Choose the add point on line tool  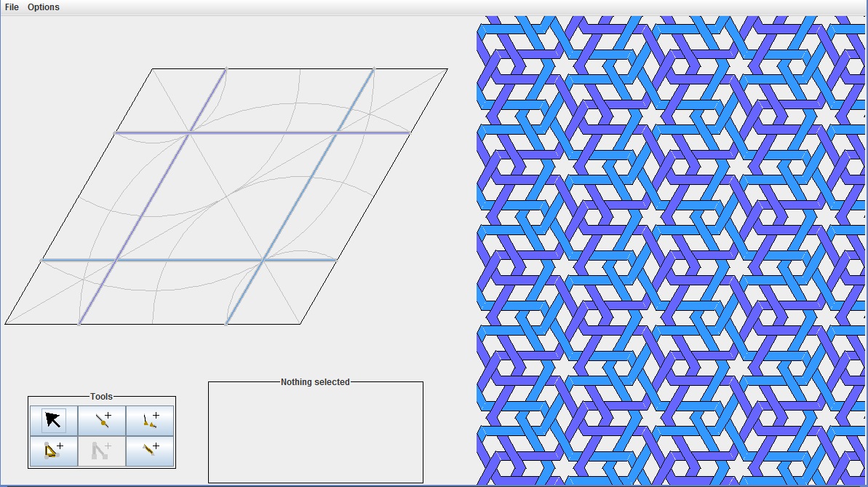point(102,421)
